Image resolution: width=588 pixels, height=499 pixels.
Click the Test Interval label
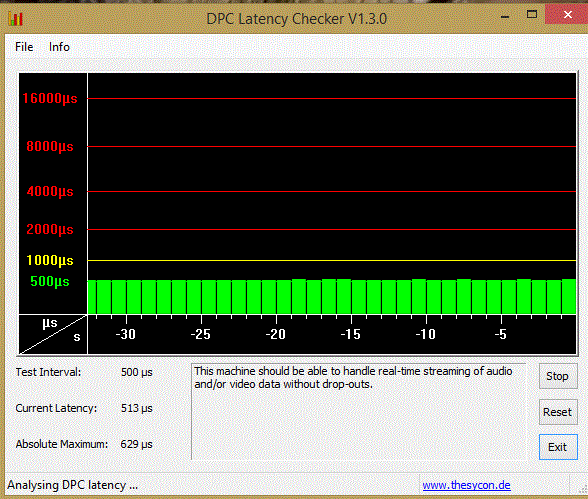48,372
